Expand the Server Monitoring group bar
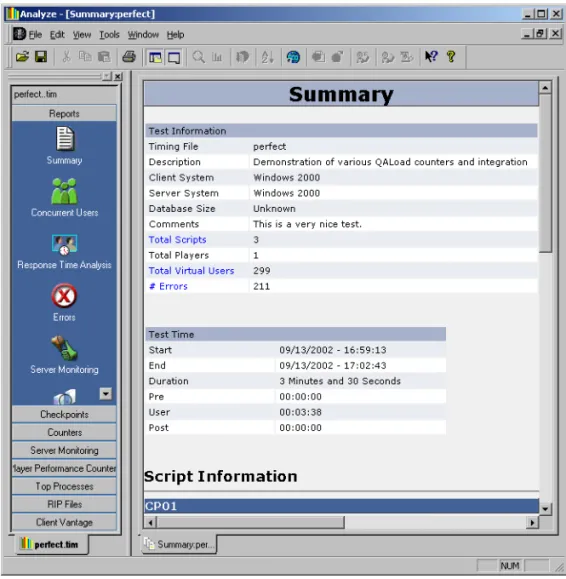Image resolution: width=566 pixels, height=579 pixels. click(64, 450)
